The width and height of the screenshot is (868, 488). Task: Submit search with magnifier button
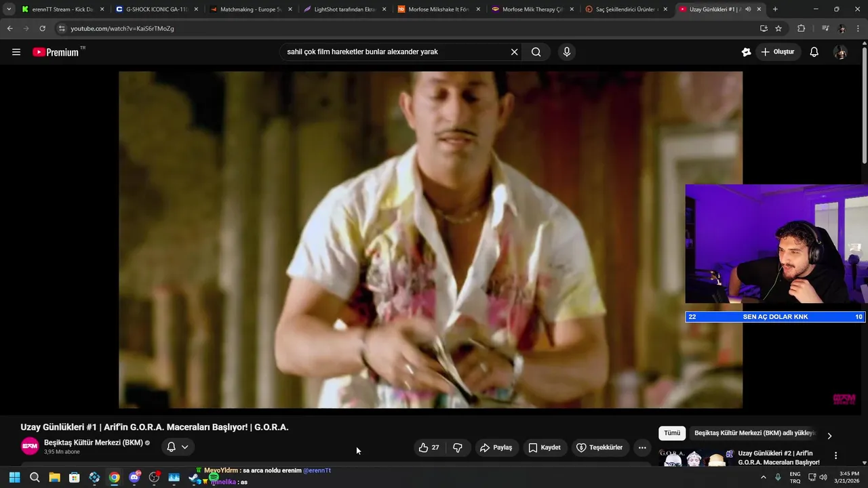[536, 52]
